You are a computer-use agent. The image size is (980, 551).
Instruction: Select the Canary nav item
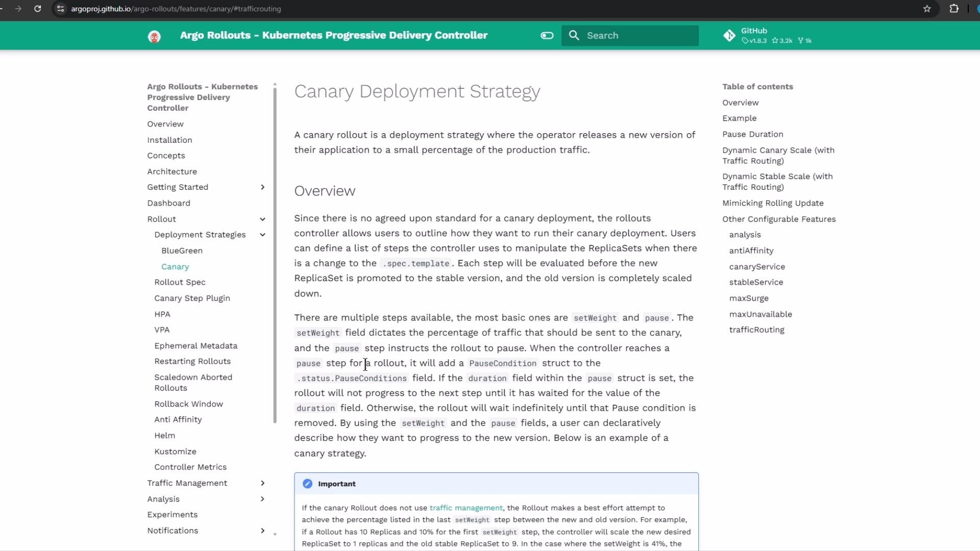coord(175,266)
